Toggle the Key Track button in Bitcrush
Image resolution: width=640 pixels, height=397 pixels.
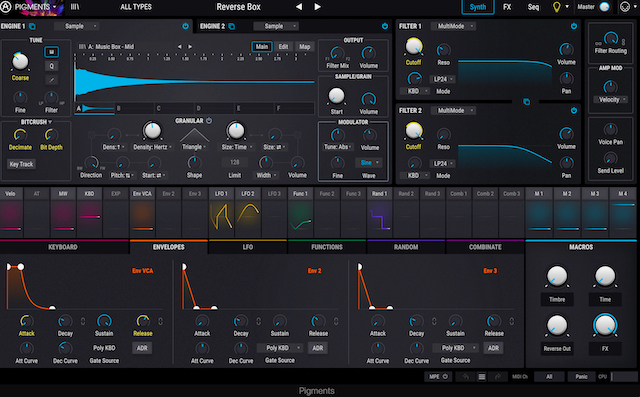point(21,164)
